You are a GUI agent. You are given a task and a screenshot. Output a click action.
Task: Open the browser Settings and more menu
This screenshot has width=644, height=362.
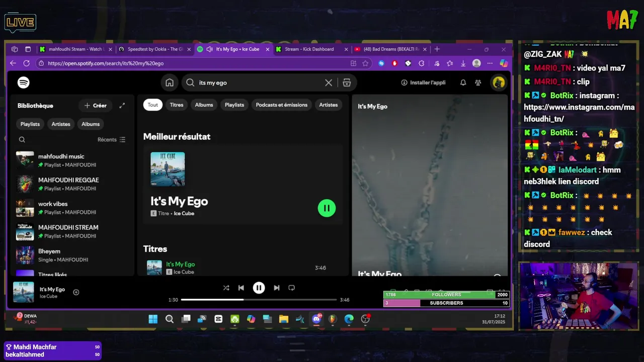[x=490, y=63]
